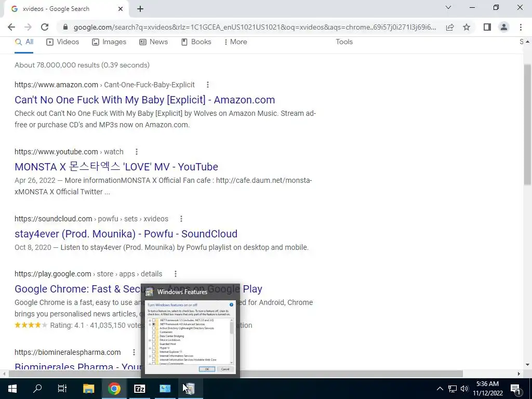Click the https://biomineralespharma.com text
Screen dimensions: 532x399
(x=68, y=352)
